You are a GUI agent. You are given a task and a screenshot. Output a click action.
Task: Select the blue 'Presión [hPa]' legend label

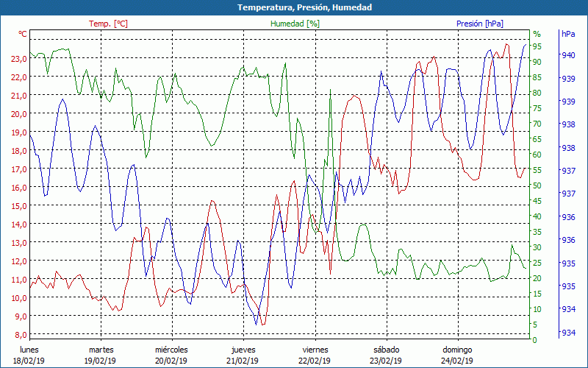[480, 24]
